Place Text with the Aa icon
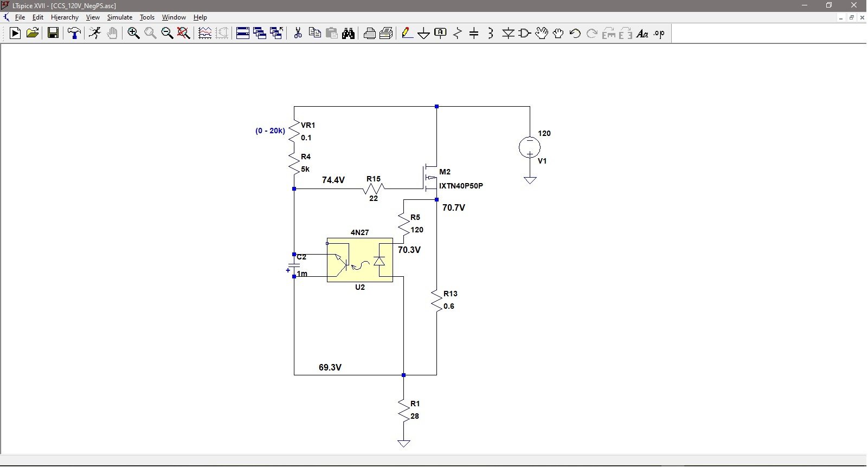The width and height of the screenshot is (868, 468). (x=642, y=34)
